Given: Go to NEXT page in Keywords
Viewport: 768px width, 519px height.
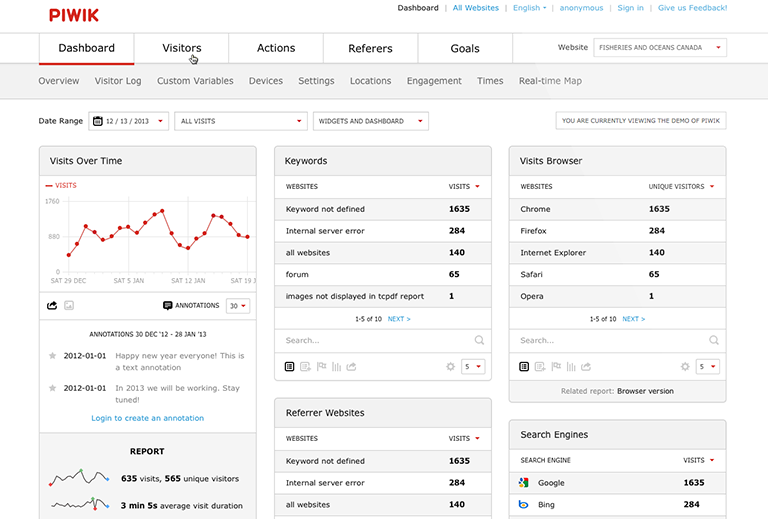Looking at the screenshot, I should tap(399, 319).
